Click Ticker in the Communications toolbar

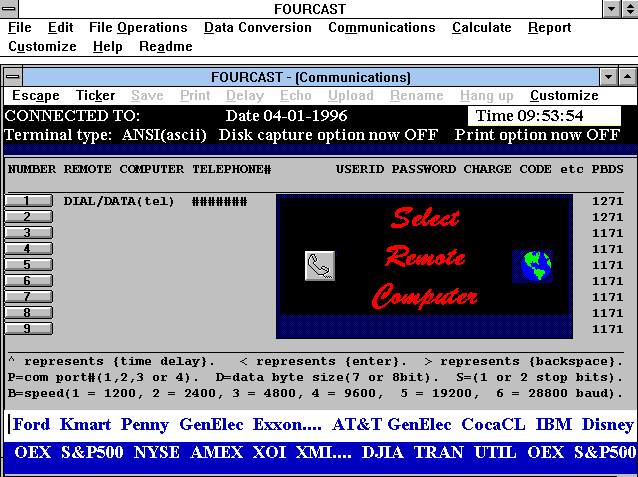pos(96,95)
